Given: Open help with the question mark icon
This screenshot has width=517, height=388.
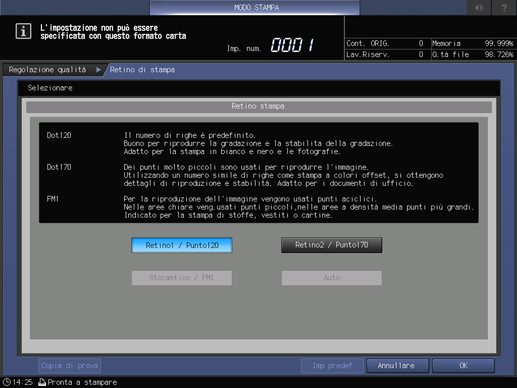Looking at the screenshot, I should point(504,7).
